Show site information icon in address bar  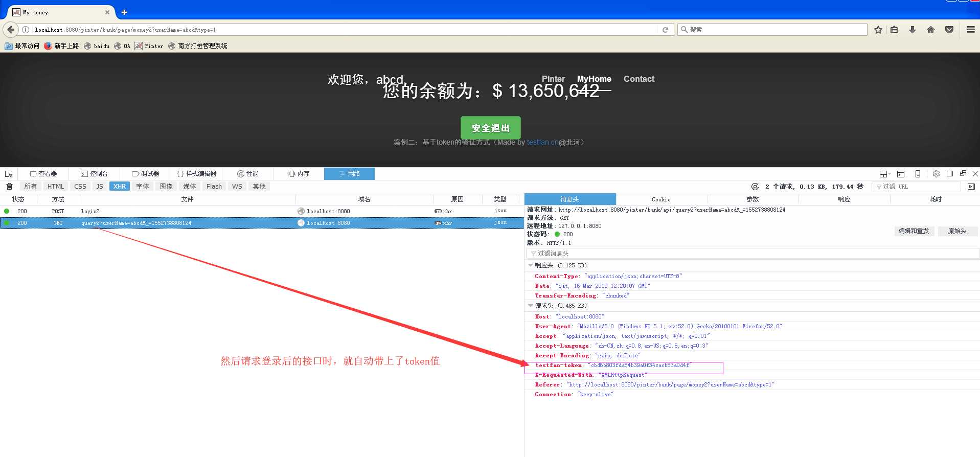click(x=26, y=30)
